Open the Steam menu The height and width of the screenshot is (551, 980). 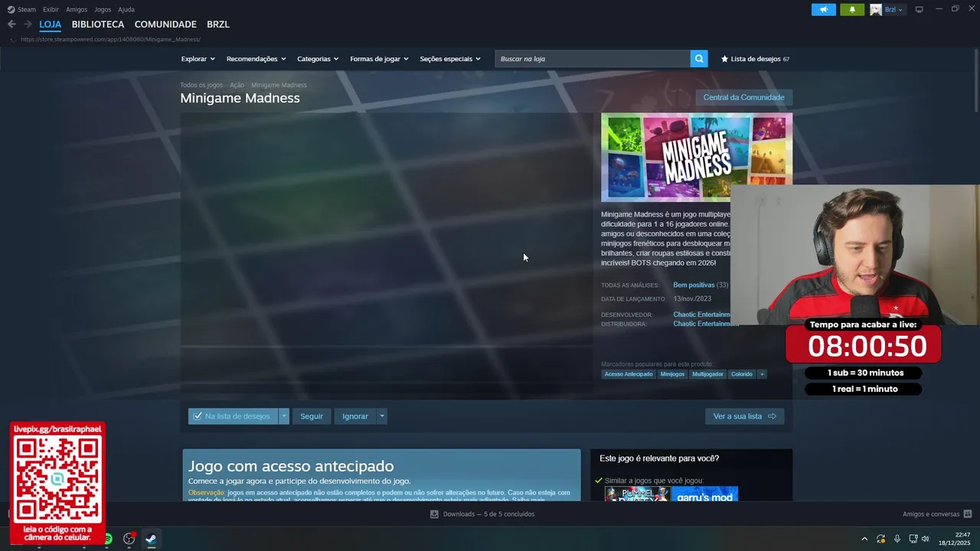[27, 10]
